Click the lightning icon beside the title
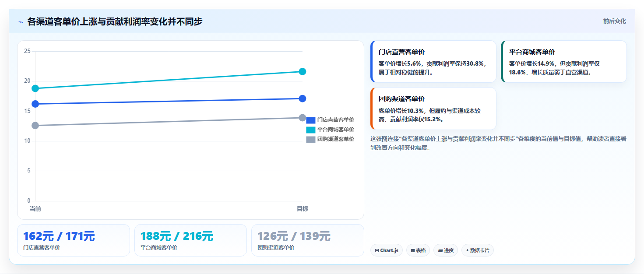Image resolution: width=644 pixels, height=274 pixels. [21, 22]
